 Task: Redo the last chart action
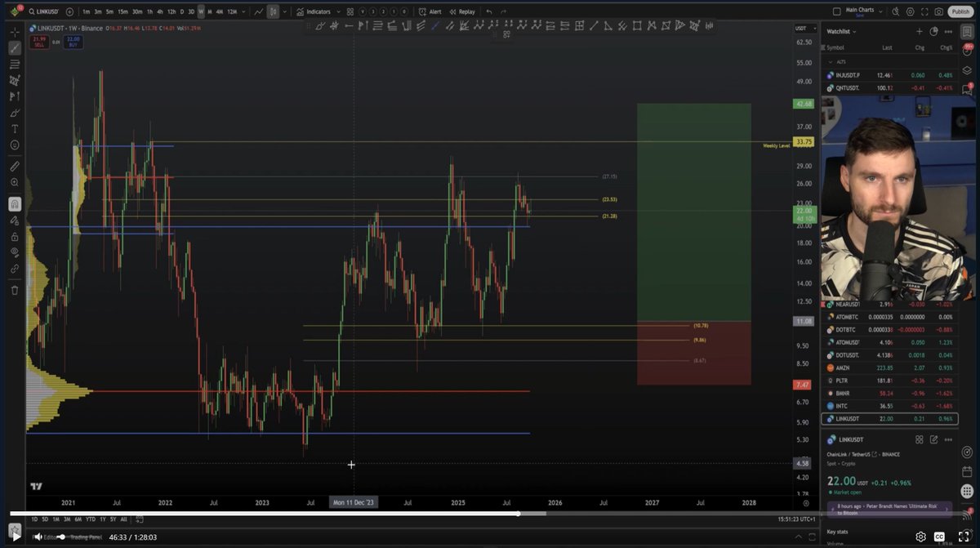503,11
